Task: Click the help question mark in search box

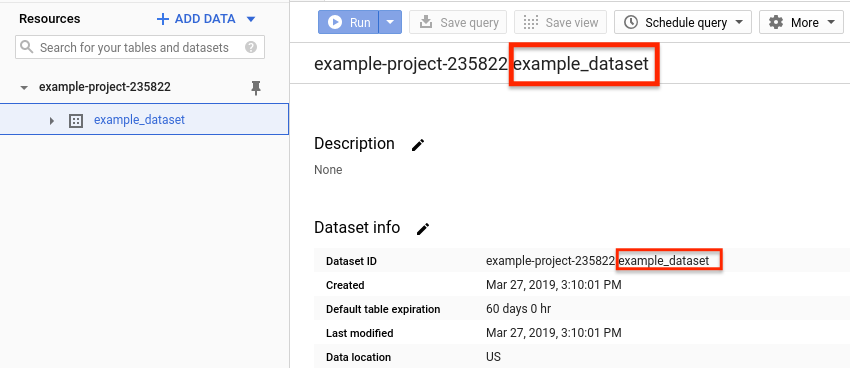Action: [x=251, y=47]
